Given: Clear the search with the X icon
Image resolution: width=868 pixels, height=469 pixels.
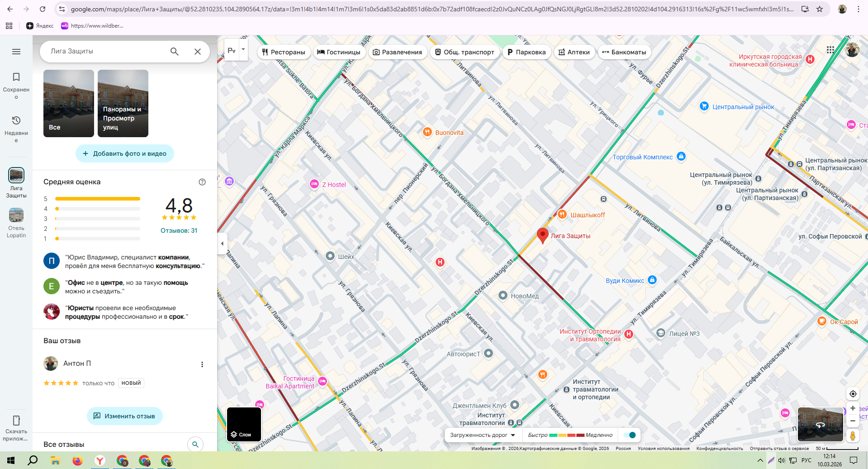Looking at the screenshot, I should pos(198,52).
